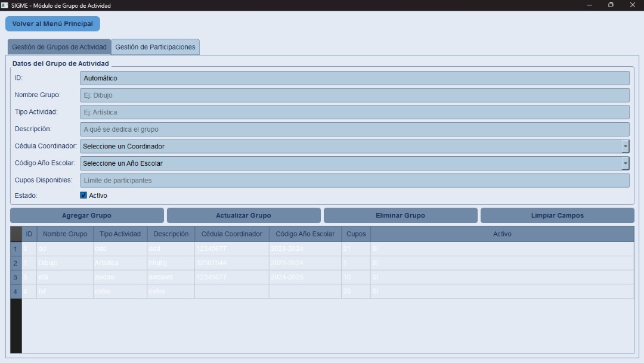This screenshot has height=363, width=644.
Task: Select the Gestión de Grupos de Actividad tab
Action: point(59,46)
